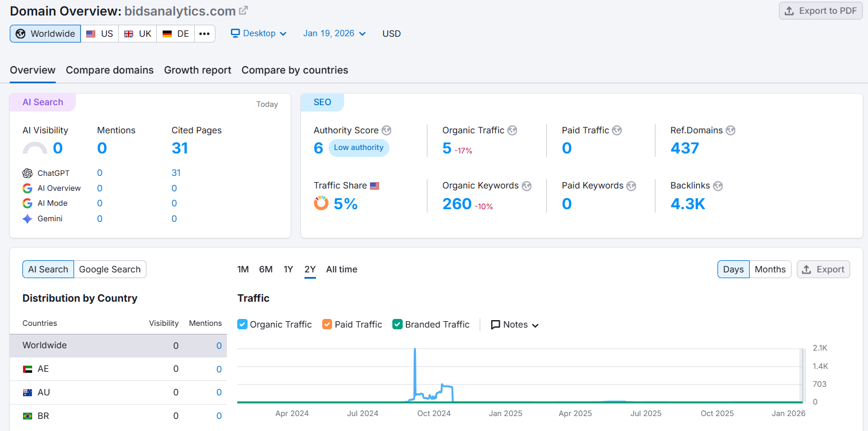Click the Export to PDF button
This screenshot has height=431, width=868.
[820, 11]
